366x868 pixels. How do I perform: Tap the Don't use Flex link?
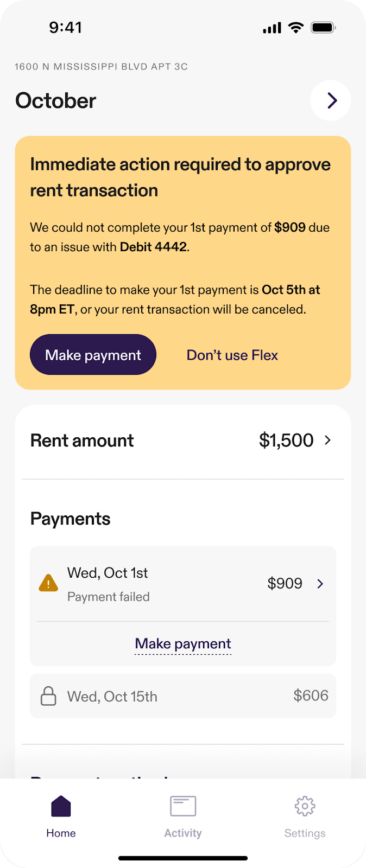(x=232, y=355)
